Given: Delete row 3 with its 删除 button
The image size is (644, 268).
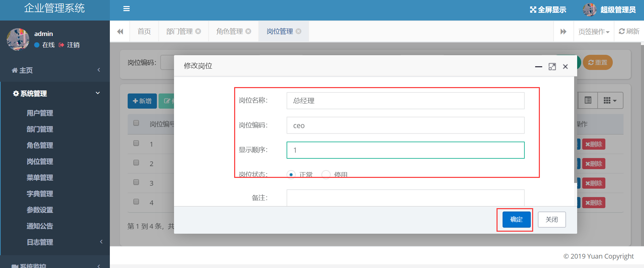Looking at the screenshot, I should (594, 183).
